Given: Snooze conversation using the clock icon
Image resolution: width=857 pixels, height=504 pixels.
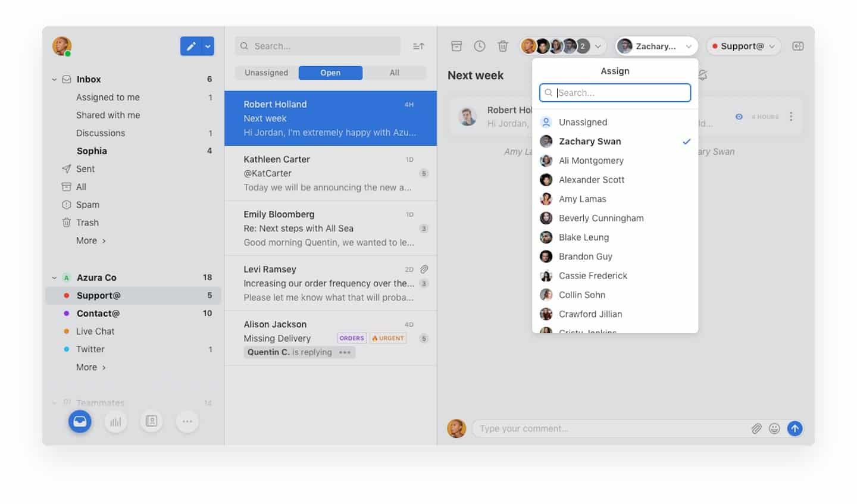Looking at the screenshot, I should click(480, 46).
